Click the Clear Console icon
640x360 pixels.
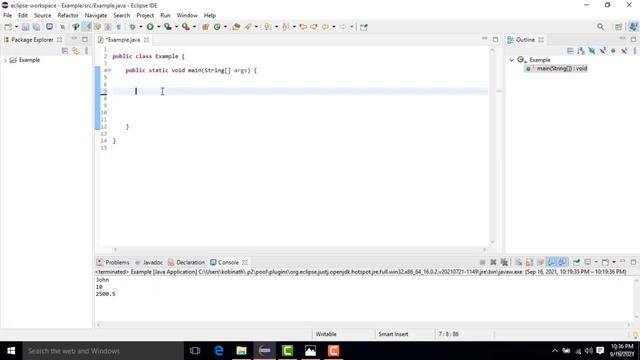[x=518, y=262]
